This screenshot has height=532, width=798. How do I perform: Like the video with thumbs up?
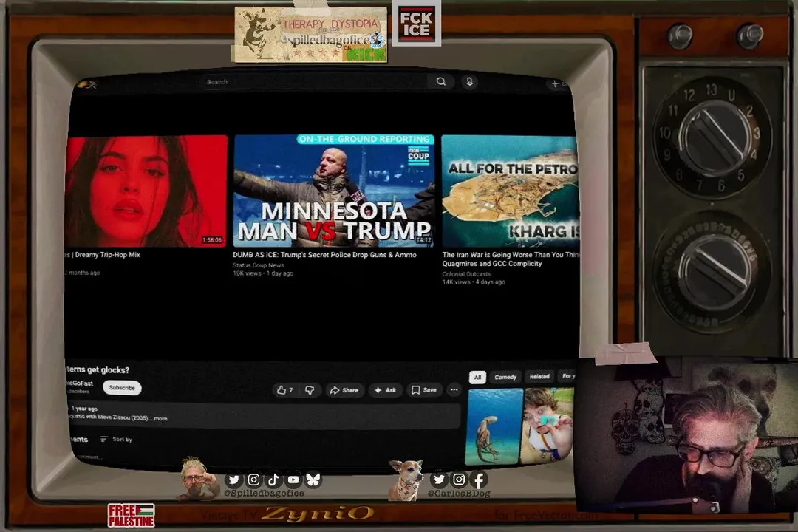[x=284, y=390]
